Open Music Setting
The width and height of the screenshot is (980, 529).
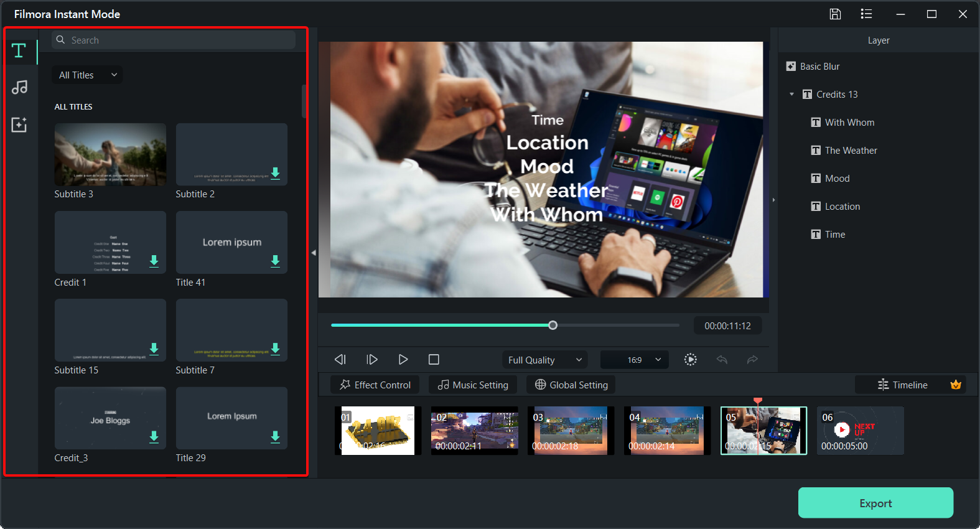click(x=473, y=385)
